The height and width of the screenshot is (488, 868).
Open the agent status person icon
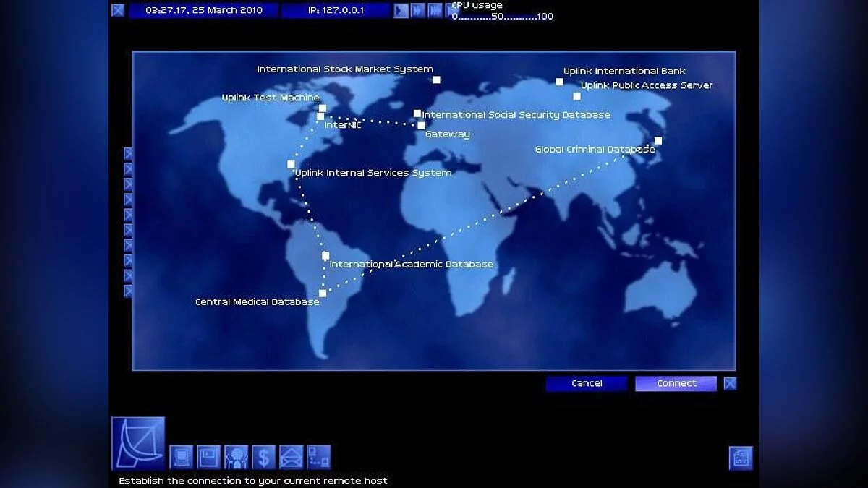coord(236,457)
